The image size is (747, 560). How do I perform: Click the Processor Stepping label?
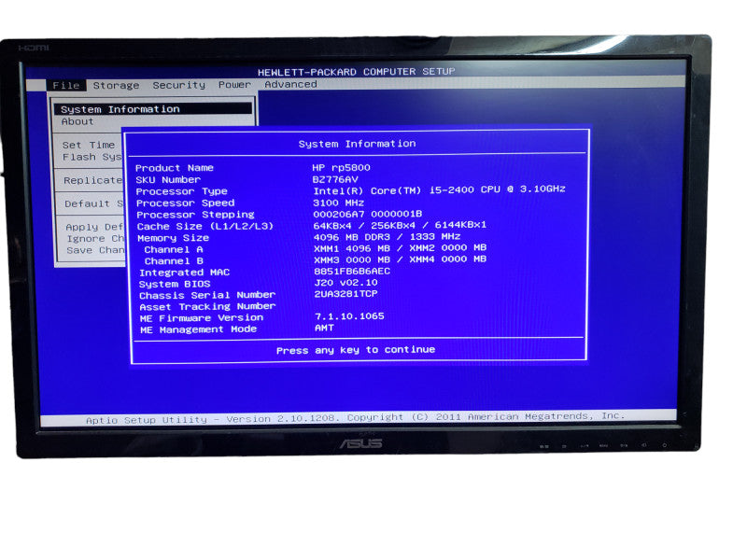click(195, 215)
